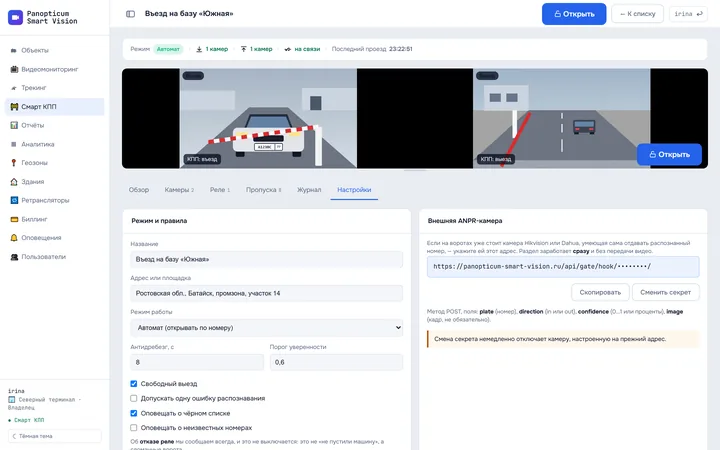The width and height of the screenshot is (720, 450).
Task: Open Видеомониторинг section icon
Action: point(14,69)
